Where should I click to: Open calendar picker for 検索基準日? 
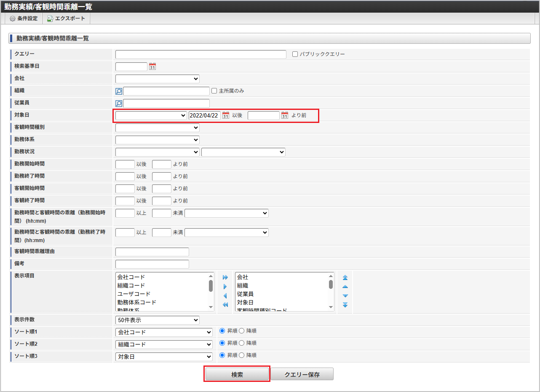152,67
